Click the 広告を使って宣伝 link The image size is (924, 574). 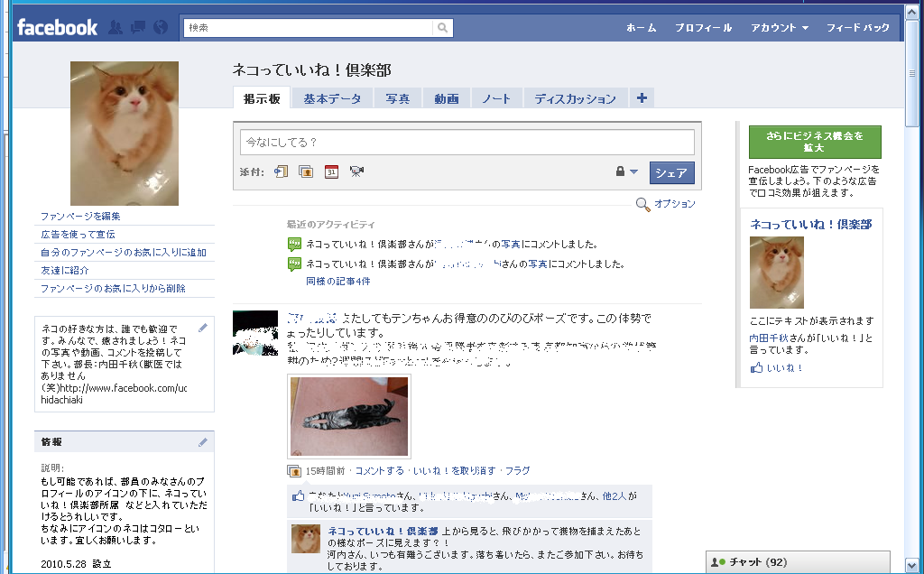click(x=78, y=235)
